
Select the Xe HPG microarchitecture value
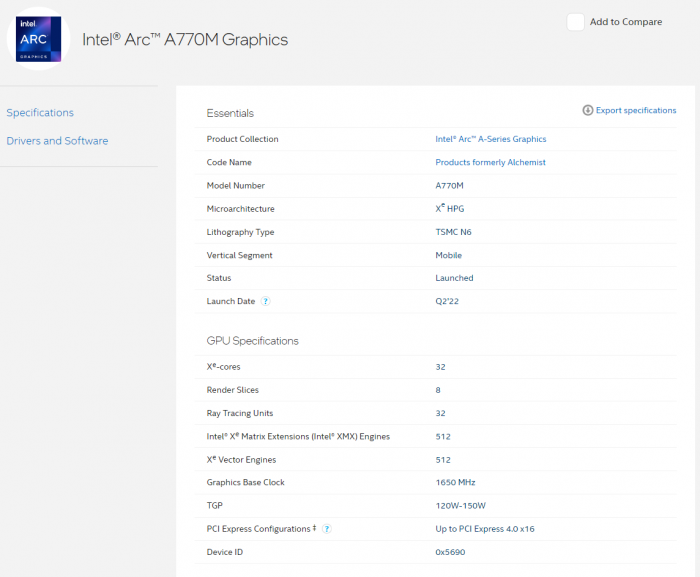pyautogui.click(x=449, y=209)
